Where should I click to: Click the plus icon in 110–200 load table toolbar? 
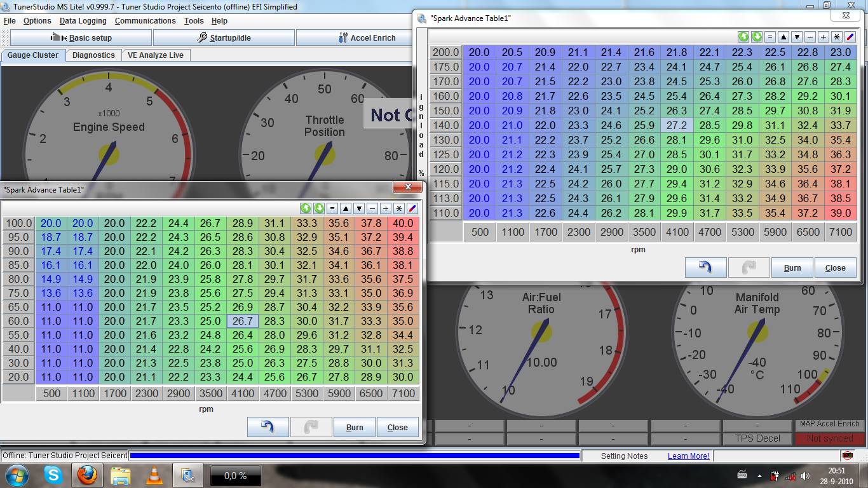(823, 37)
